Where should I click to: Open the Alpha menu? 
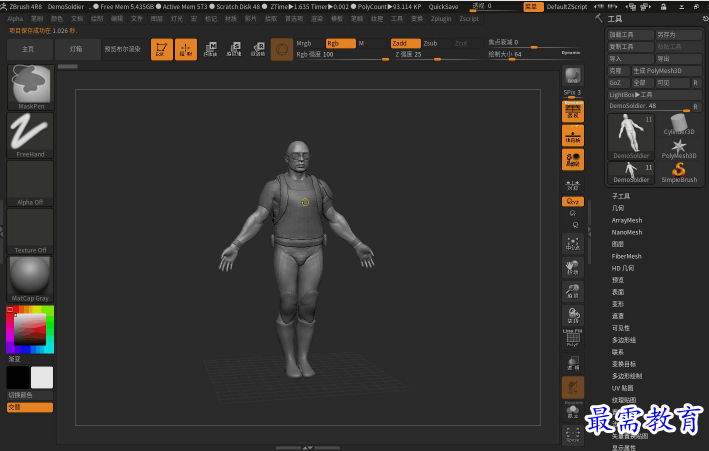pos(15,18)
